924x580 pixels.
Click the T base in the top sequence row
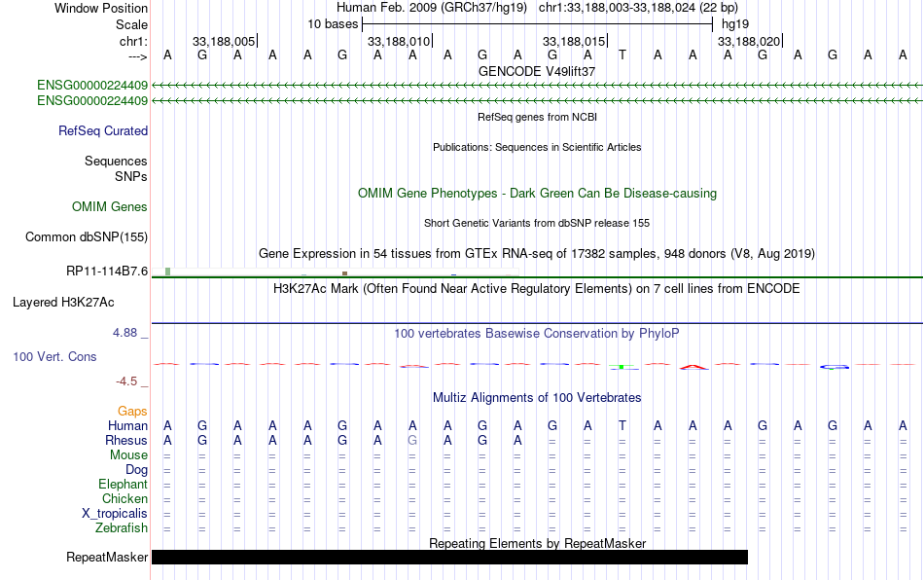622,54
